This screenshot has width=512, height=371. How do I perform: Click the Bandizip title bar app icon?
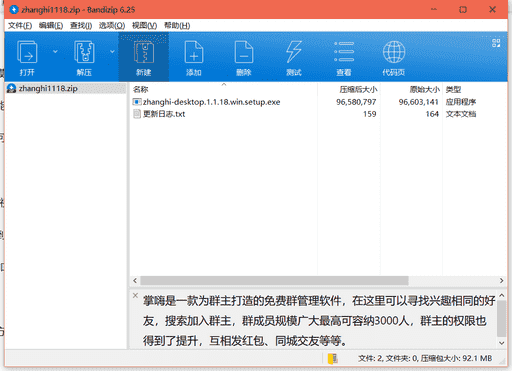[x=13, y=9]
